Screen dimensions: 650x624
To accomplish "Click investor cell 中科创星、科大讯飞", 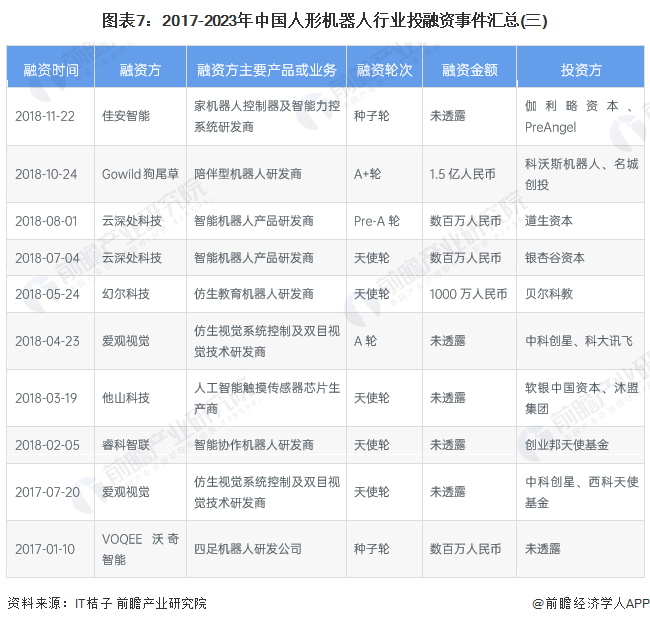I will (579, 341).
